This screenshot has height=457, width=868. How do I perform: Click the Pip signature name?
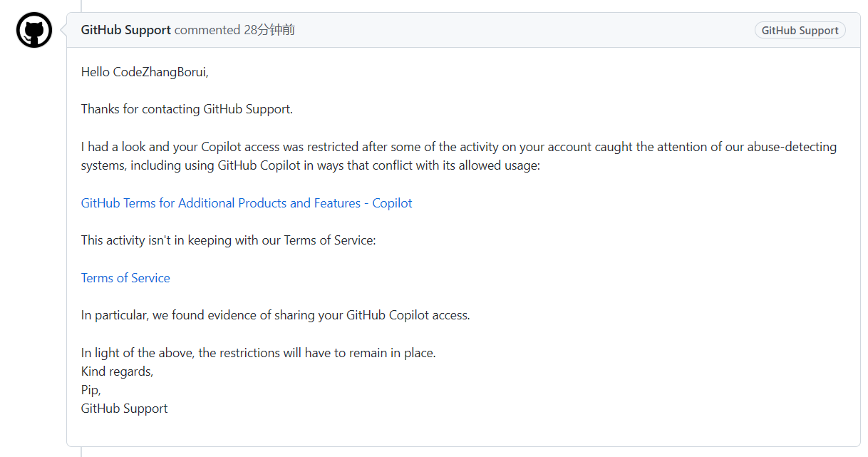pos(91,390)
